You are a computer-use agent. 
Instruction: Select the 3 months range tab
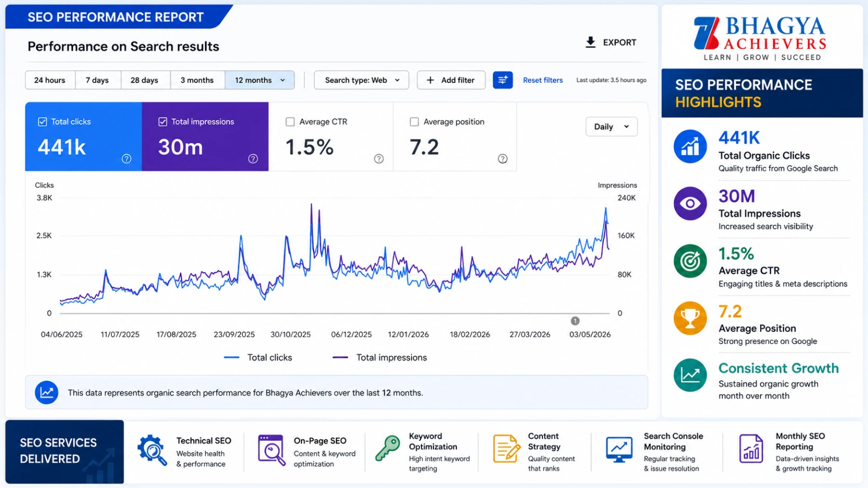(x=197, y=80)
